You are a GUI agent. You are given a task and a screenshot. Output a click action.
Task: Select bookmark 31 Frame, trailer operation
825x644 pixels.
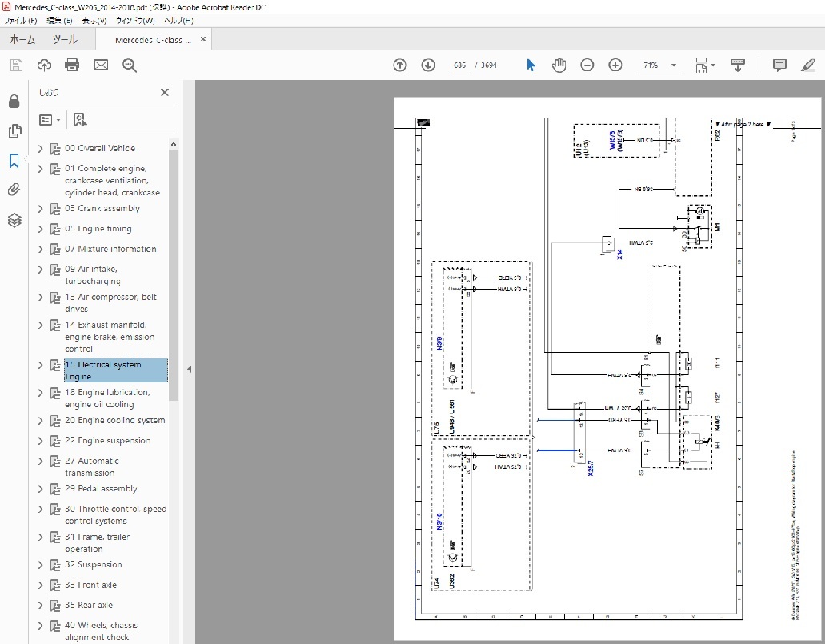[98, 543]
